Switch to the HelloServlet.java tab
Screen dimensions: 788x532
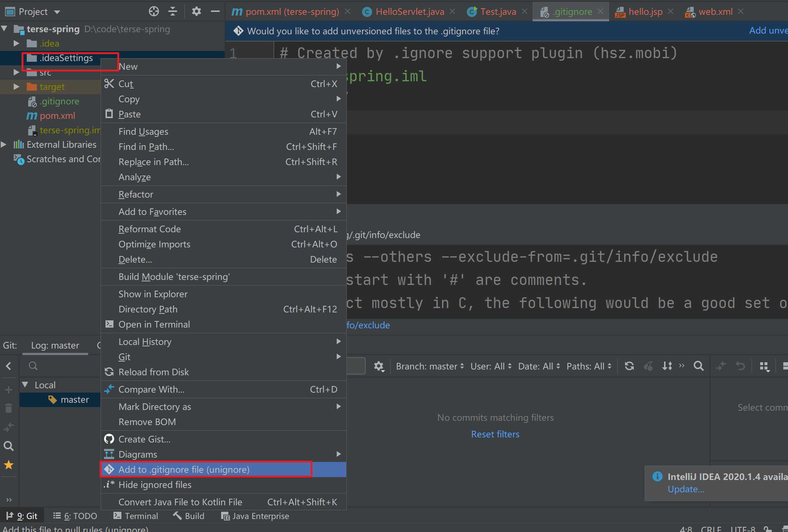pos(409,12)
